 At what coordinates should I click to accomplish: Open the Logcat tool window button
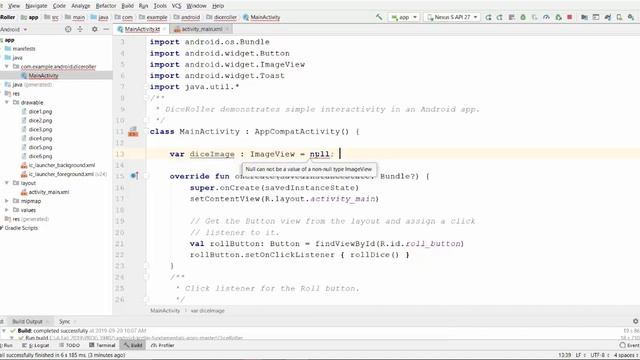(x=36, y=345)
